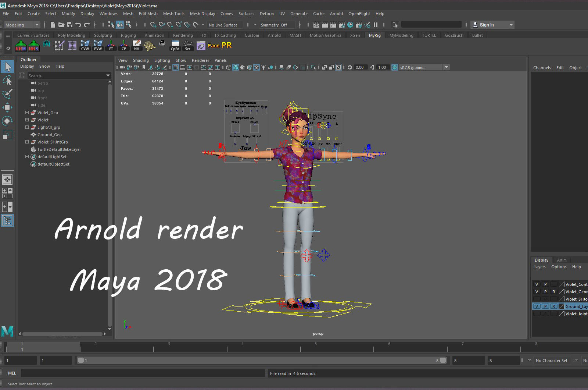This screenshot has height=390, width=588.
Task: Switch to the Poly Modeling shelf tab
Action: 72,35
